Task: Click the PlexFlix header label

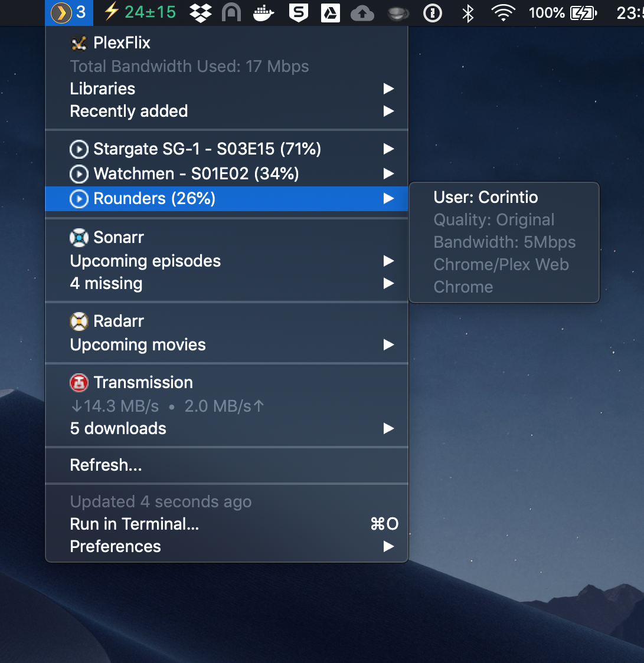Action: click(x=122, y=42)
